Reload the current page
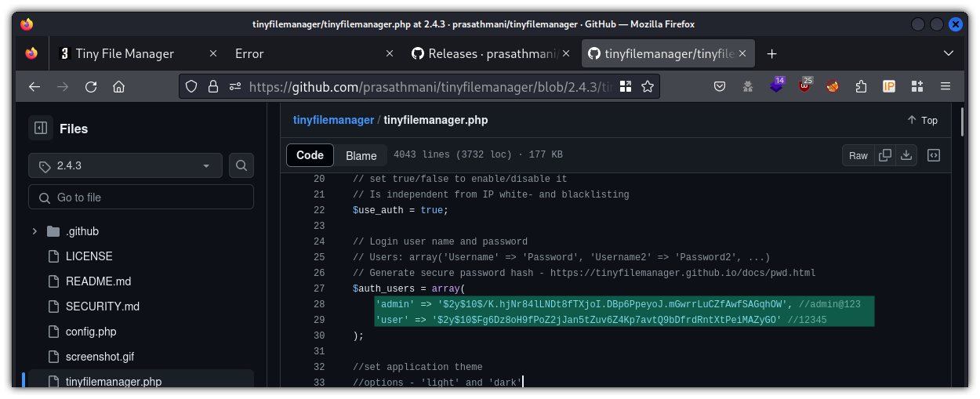Screen dimensions: 980x399 (91, 86)
